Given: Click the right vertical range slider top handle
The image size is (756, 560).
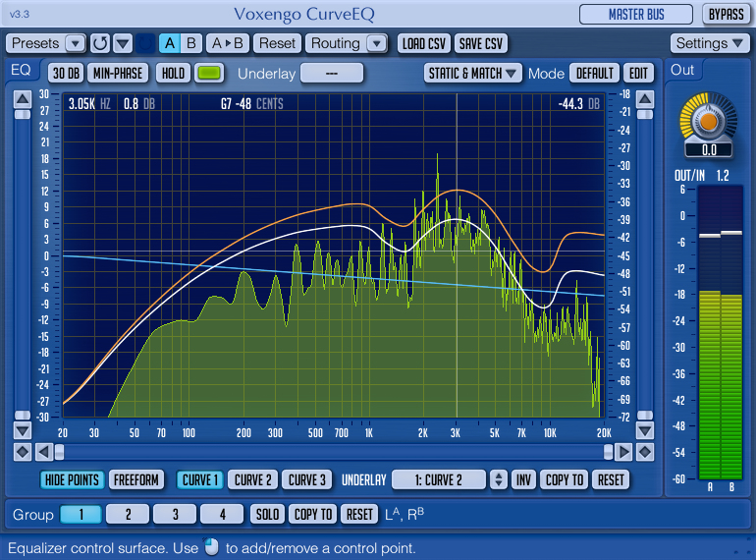Looking at the screenshot, I should click(645, 115).
